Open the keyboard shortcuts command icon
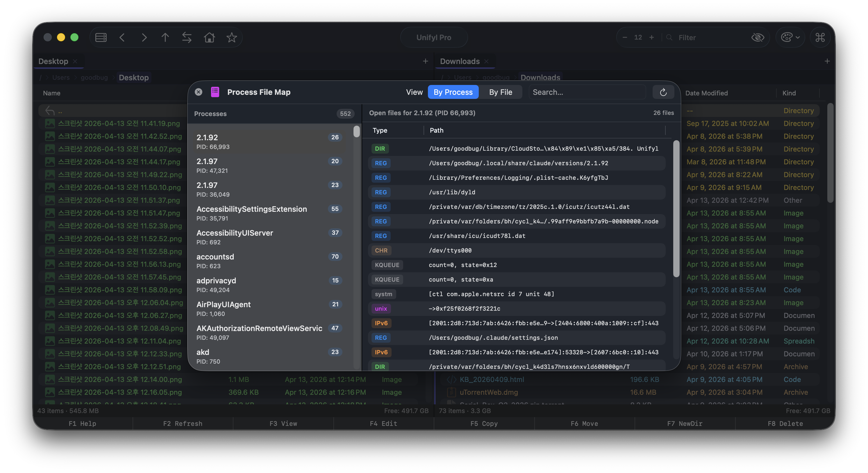The height and width of the screenshot is (473, 868). [x=820, y=38]
